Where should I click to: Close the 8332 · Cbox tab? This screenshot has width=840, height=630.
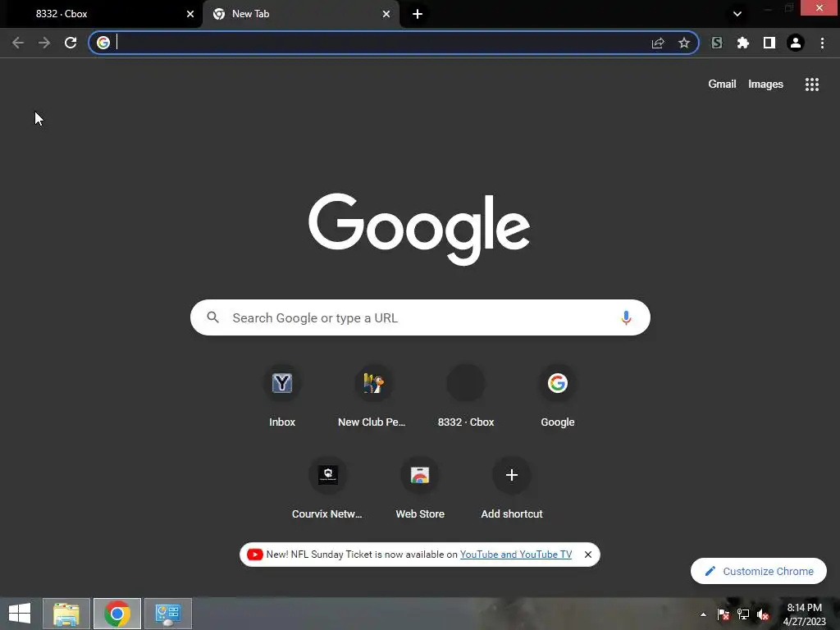click(x=190, y=14)
